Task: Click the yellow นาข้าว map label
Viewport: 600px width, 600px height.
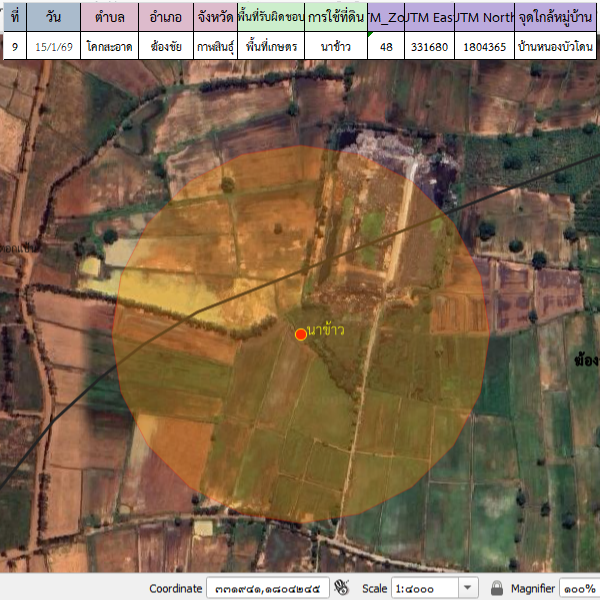Action: click(x=327, y=329)
